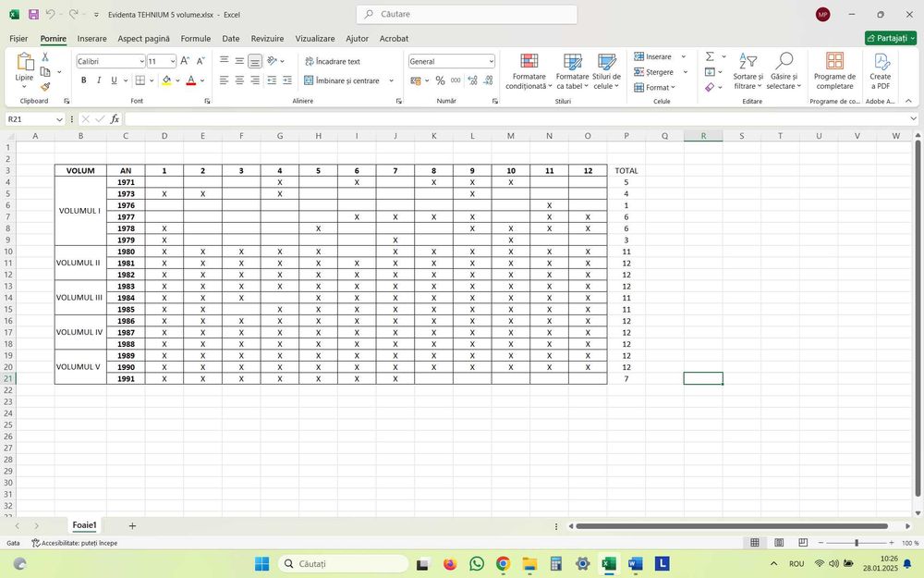This screenshot has height=578, width=924.
Task: Open the Acrobat tab
Action: click(394, 38)
